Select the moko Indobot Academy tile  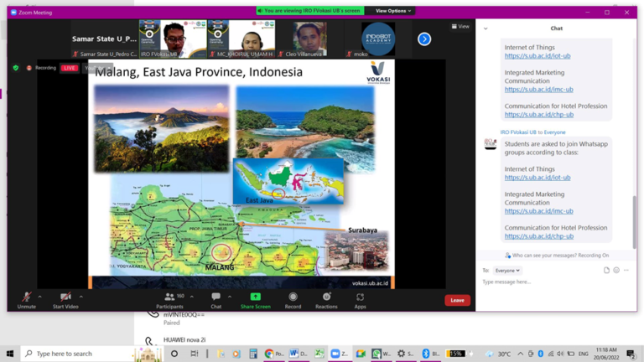point(378,39)
